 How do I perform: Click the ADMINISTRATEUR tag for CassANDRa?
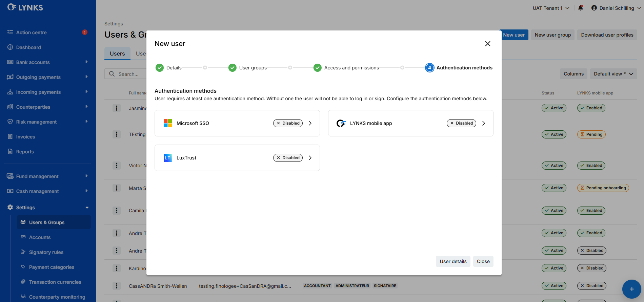[x=352, y=286]
